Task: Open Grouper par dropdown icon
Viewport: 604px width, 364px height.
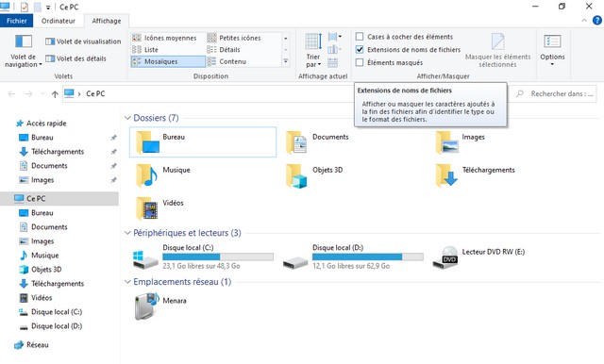Action: [335, 37]
